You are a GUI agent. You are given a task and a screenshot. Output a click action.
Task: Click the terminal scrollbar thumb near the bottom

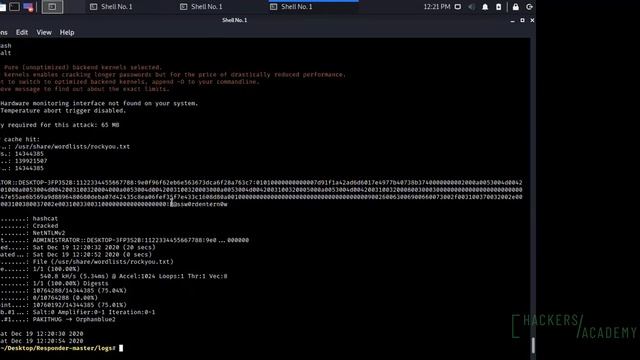[x=533, y=345]
